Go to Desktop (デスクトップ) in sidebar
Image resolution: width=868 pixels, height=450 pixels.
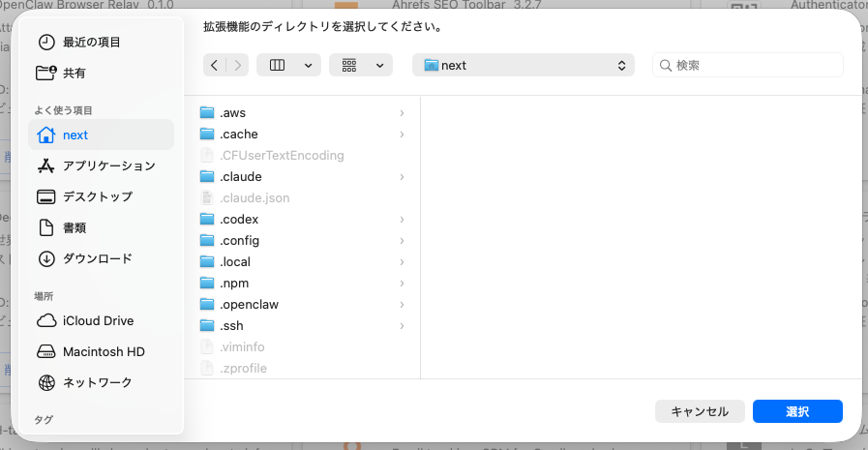click(x=97, y=197)
